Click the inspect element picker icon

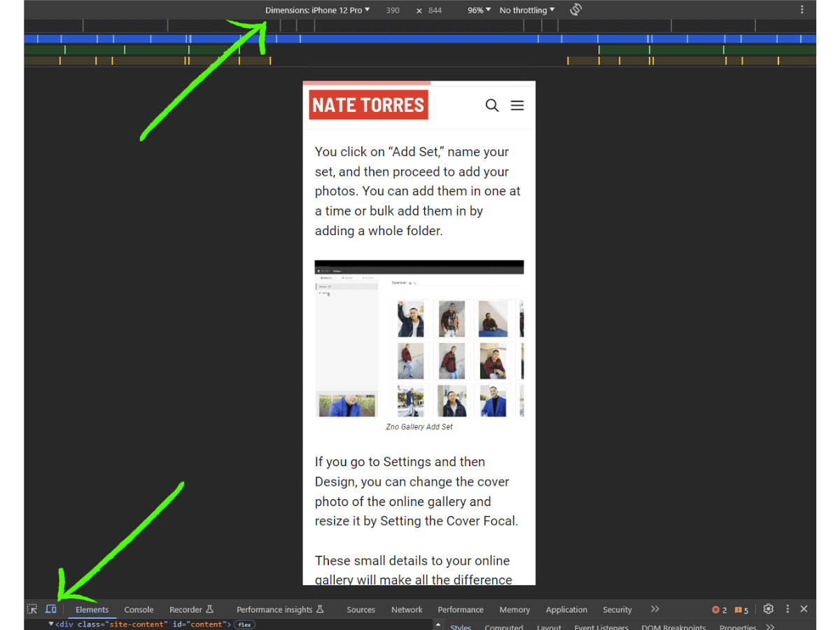click(32, 609)
